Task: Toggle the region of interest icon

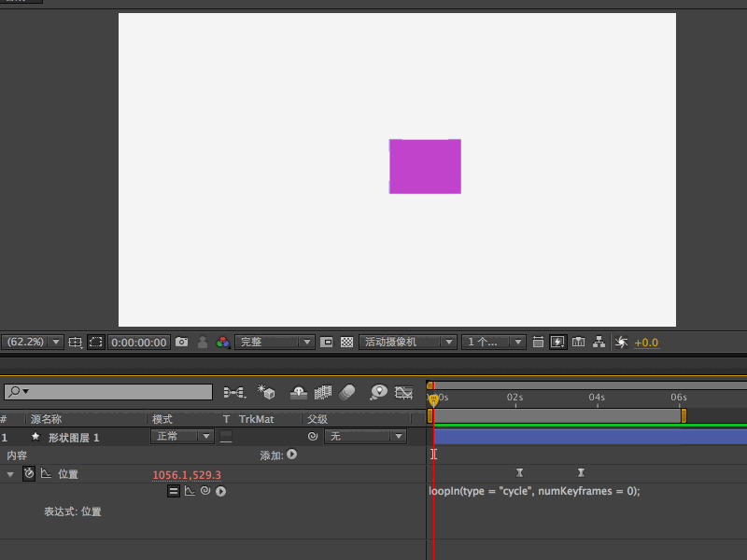Action: (96, 342)
